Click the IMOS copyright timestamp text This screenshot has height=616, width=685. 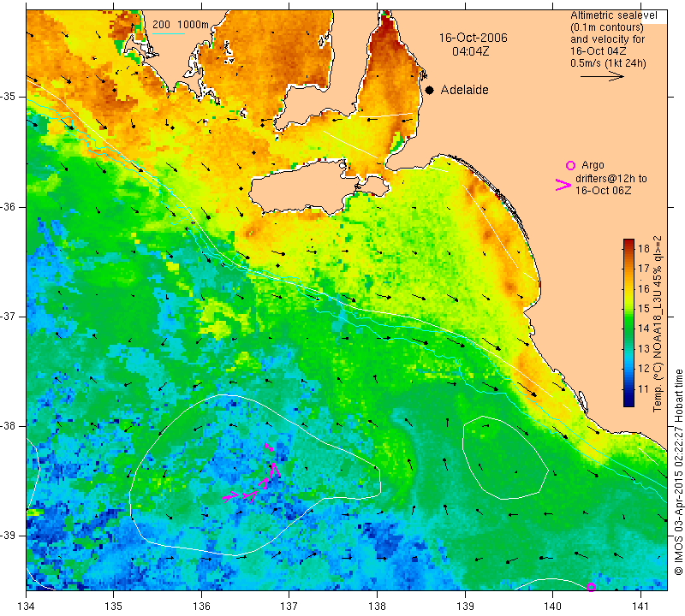(x=678, y=472)
